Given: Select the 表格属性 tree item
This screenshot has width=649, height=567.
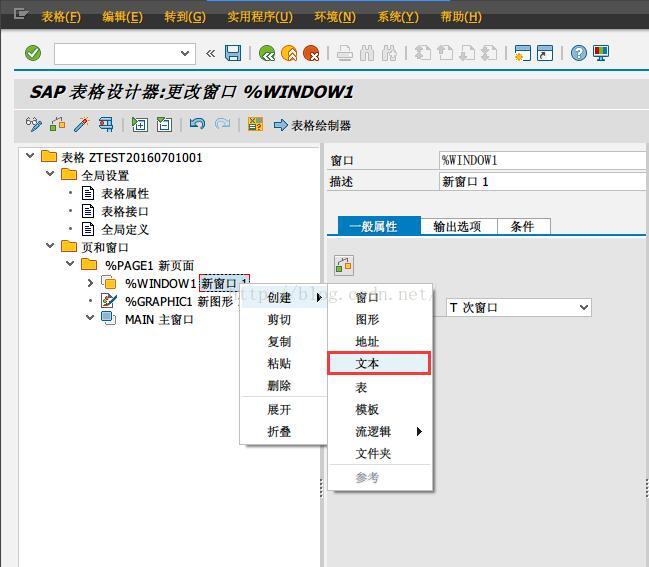Looking at the screenshot, I should (x=125, y=193).
